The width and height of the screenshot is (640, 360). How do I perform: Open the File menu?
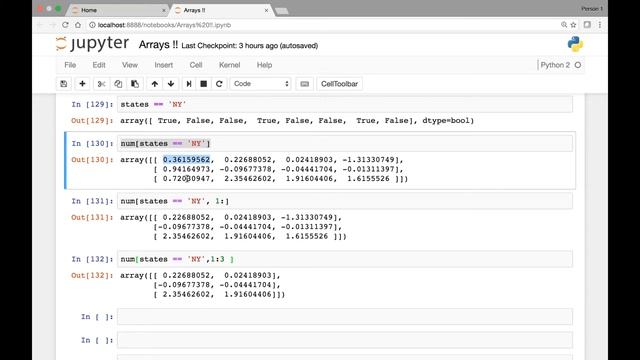coord(70,65)
